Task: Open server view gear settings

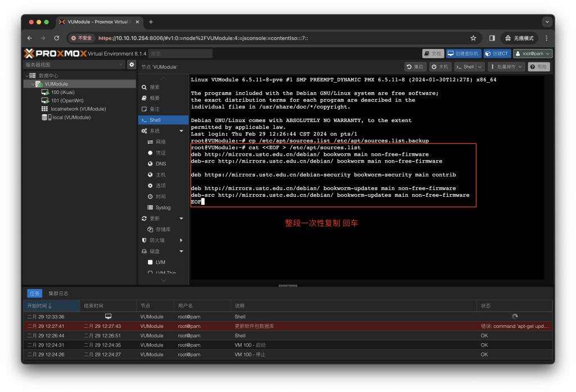Action: (x=132, y=65)
